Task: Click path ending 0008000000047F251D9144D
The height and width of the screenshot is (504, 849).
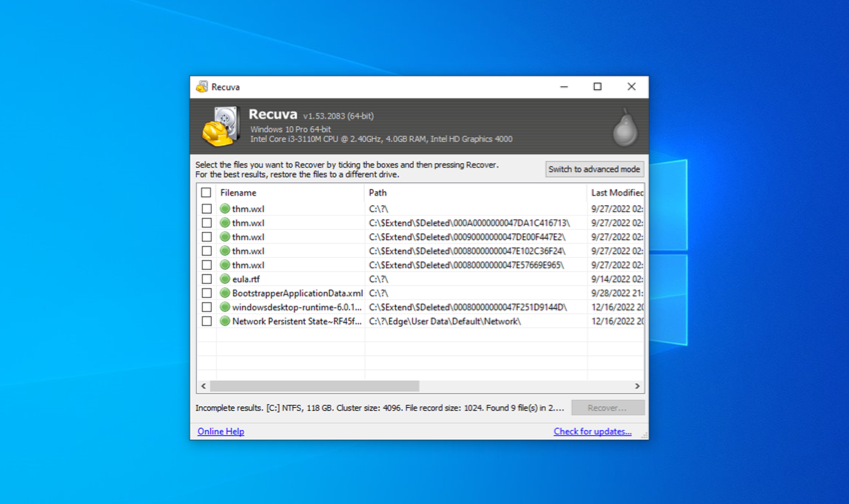Action: pos(468,307)
